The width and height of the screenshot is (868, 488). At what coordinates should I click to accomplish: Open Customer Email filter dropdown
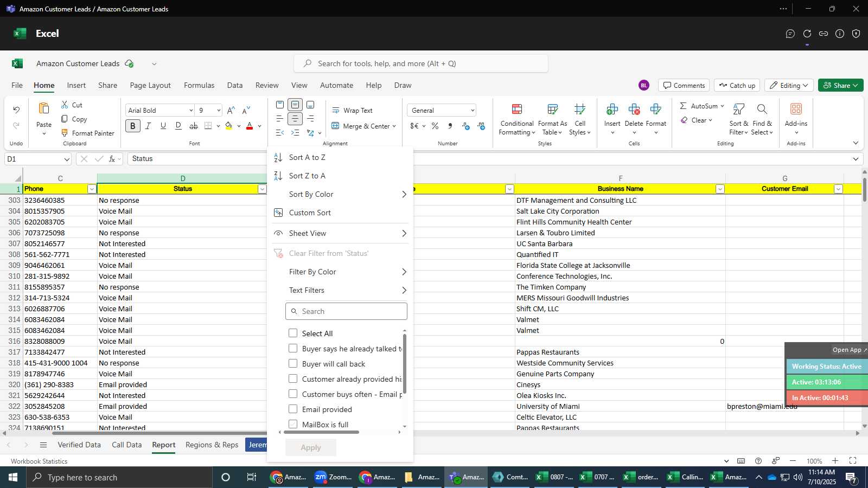[x=838, y=189]
